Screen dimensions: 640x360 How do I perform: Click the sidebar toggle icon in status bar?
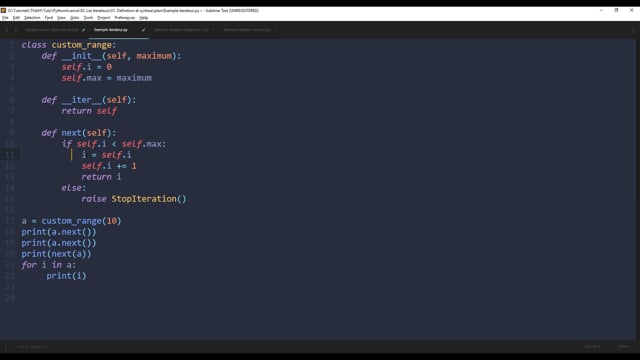[x=6, y=347]
